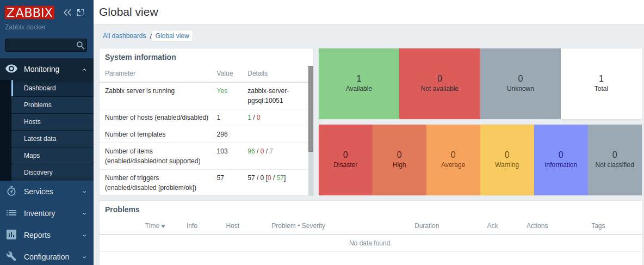This screenshot has width=644, height=265.
Task: Collapse the sidebar with double-chevron icon
Action: coord(67,13)
